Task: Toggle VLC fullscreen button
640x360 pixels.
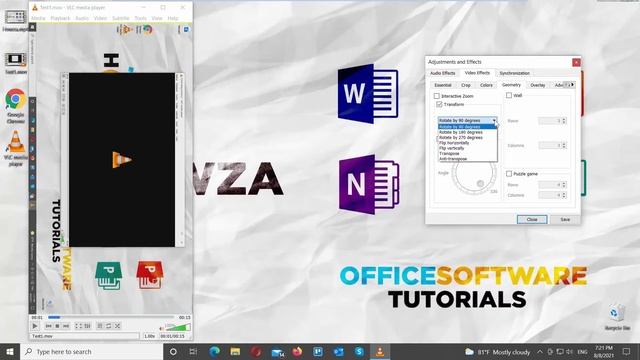Action: click(78, 326)
